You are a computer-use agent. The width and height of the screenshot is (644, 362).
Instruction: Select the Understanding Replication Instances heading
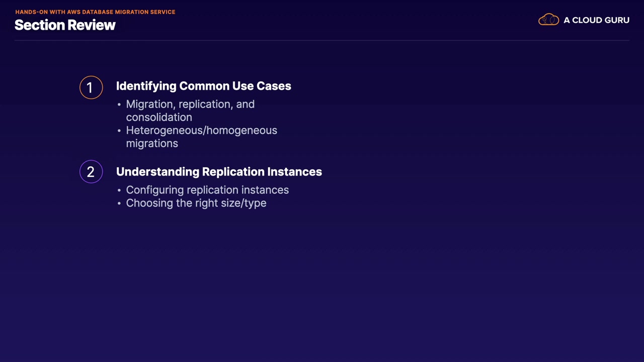click(219, 172)
